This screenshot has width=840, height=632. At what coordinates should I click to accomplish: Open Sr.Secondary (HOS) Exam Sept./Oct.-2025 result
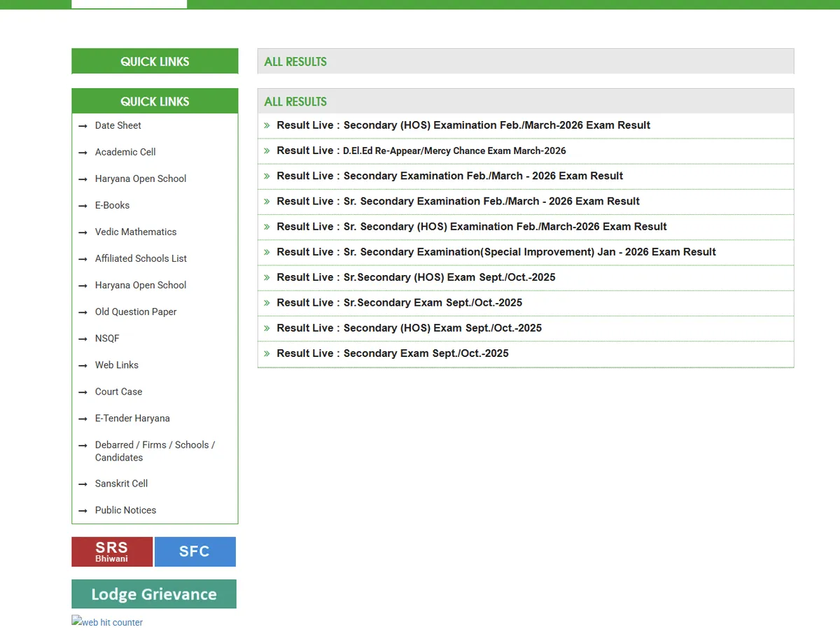(416, 277)
